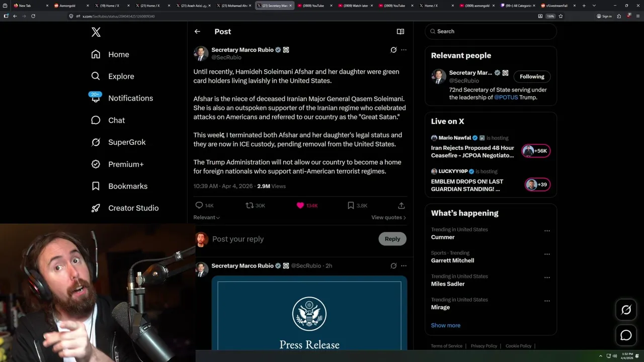The width and height of the screenshot is (644, 362).
Task: Click the Grok icon on Rubio's post
Action: (x=393, y=50)
